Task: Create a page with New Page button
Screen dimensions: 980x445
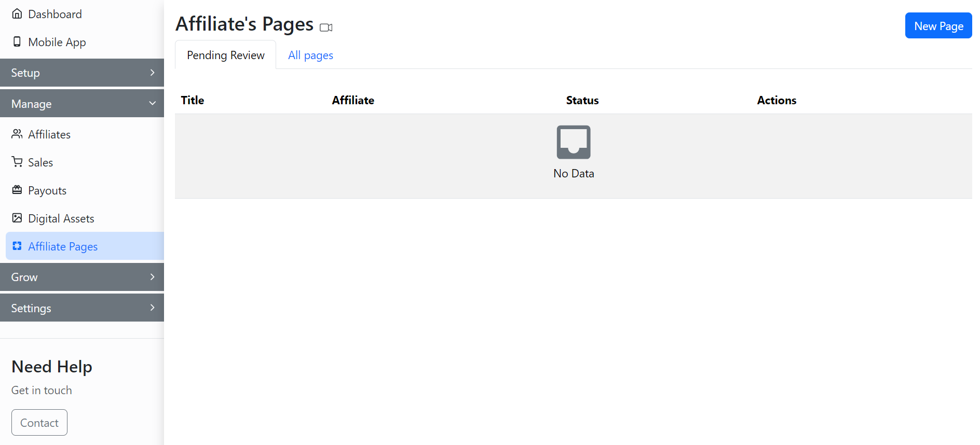Action: 938,26
